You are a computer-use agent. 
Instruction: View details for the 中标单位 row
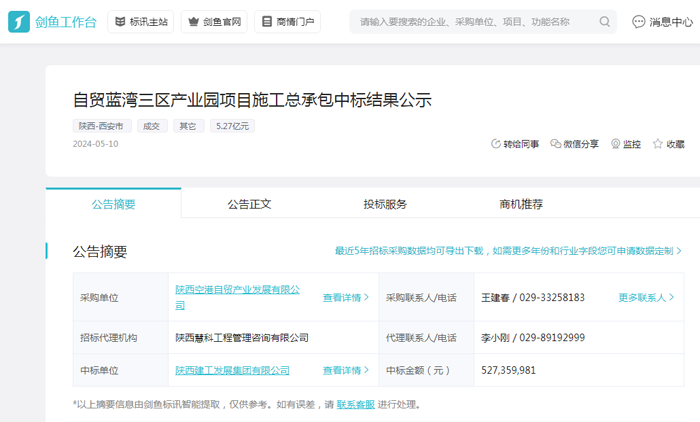(x=346, y=370)
